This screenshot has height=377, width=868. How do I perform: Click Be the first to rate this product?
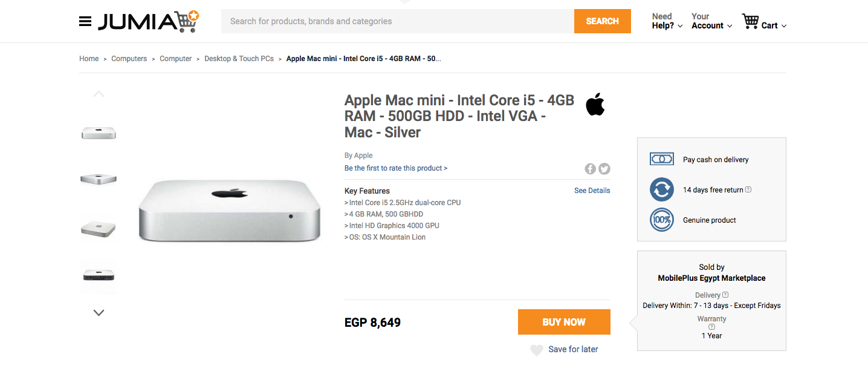[395, 168]
